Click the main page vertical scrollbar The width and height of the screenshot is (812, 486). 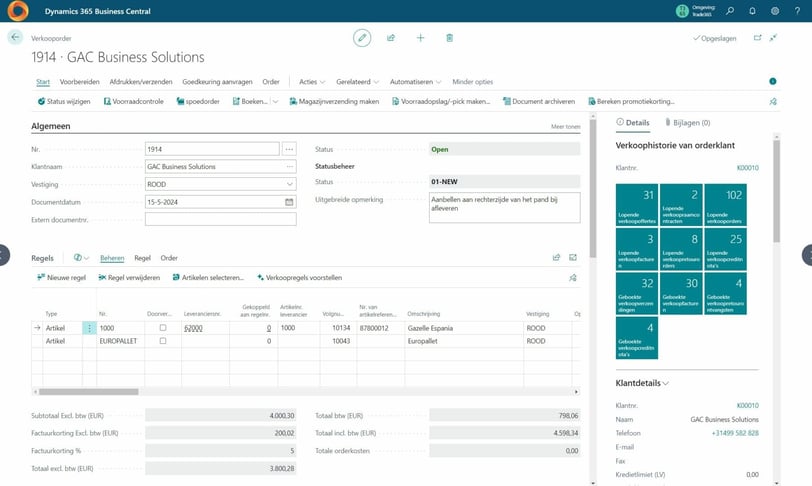click(x=592, y=190)
